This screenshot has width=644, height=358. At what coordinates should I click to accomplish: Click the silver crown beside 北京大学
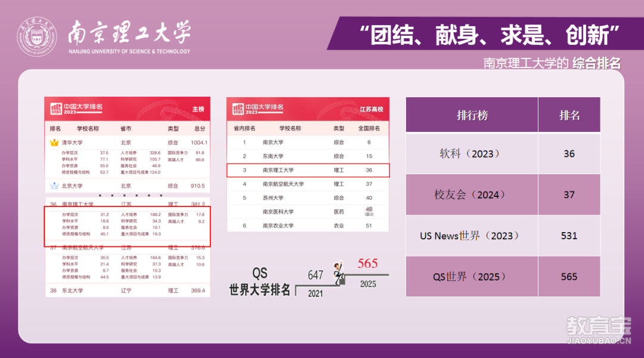tap(54, 186)
